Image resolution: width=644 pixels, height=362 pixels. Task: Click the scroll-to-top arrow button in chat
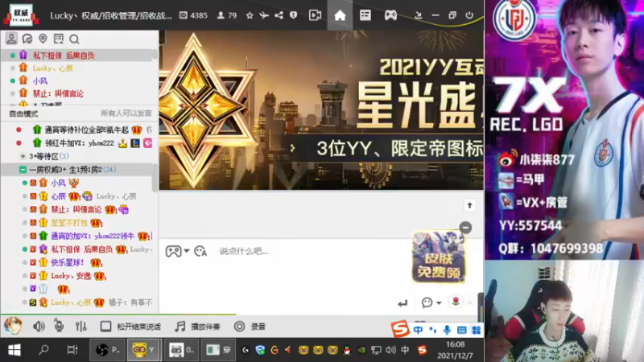click(469, 205)
